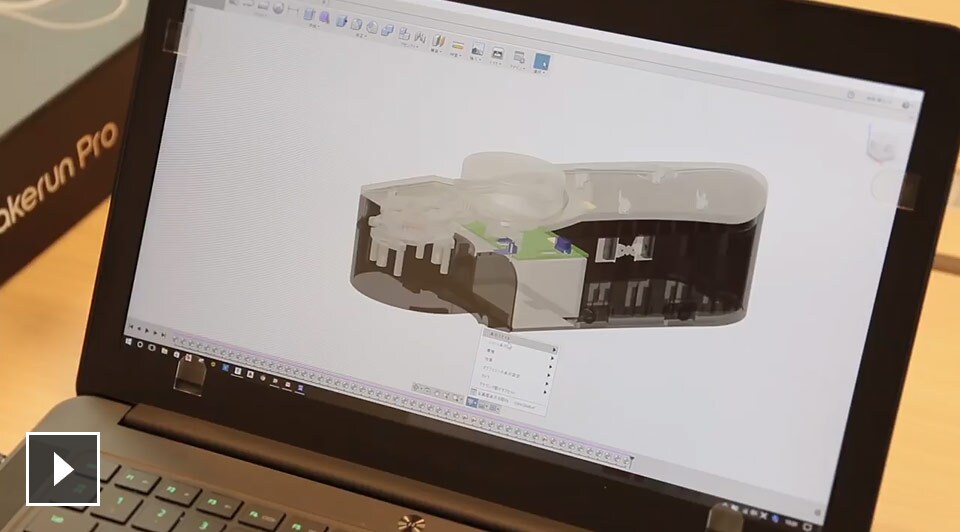The image size is (960, 532).
Task: Click the Zoom navigation icon
Action: tap(446, 395)
